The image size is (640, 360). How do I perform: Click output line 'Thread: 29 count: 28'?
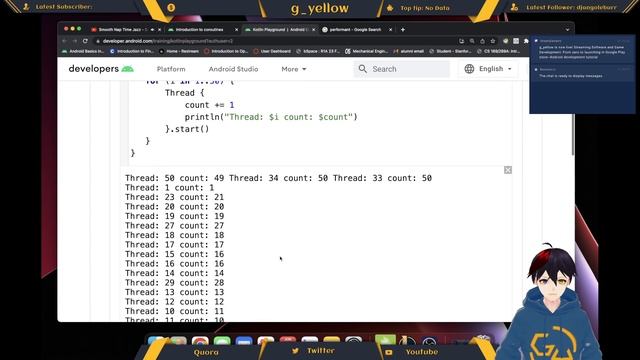174,282
